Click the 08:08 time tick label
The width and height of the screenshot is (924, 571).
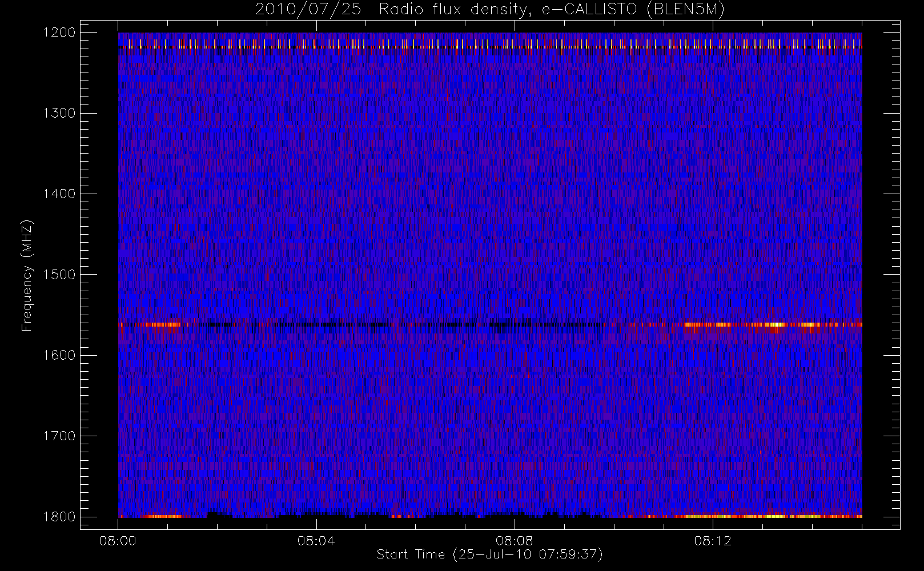pos(514,541)
